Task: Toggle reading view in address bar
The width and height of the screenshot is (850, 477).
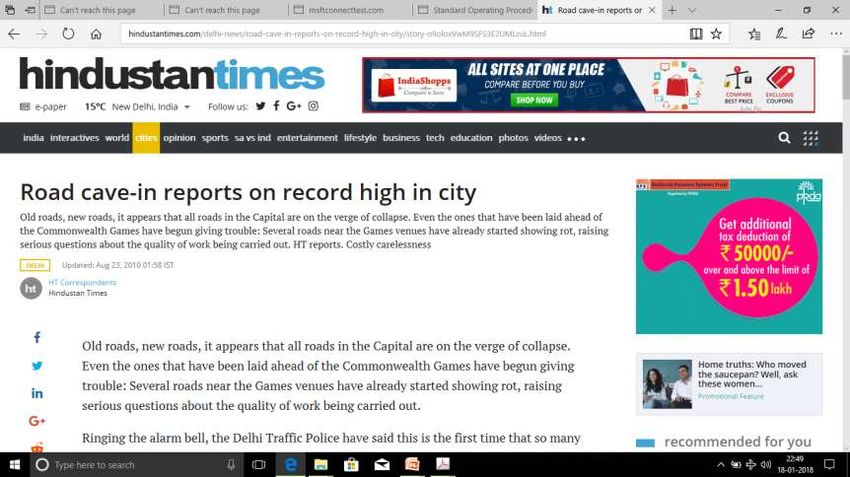Action: coord(696,34)
